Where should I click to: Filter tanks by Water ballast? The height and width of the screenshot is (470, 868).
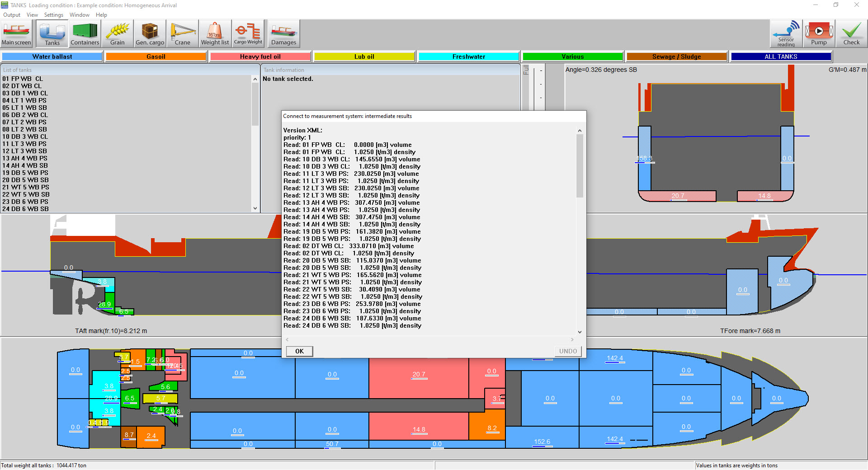(x=52, y=56)
